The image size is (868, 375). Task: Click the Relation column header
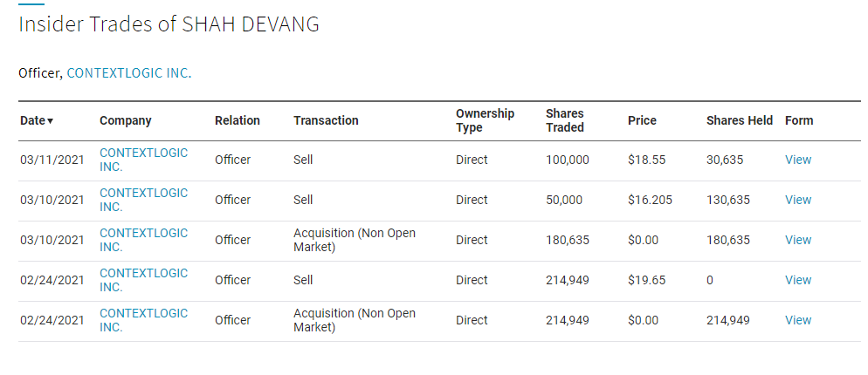[238, 120]
